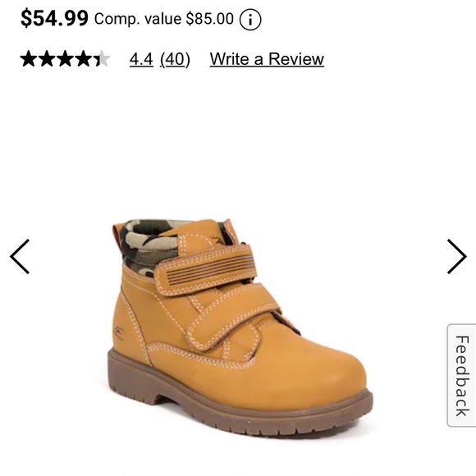The image size is (476, 476).
Task: View the (40) reviews link
Action: point(175,59)
